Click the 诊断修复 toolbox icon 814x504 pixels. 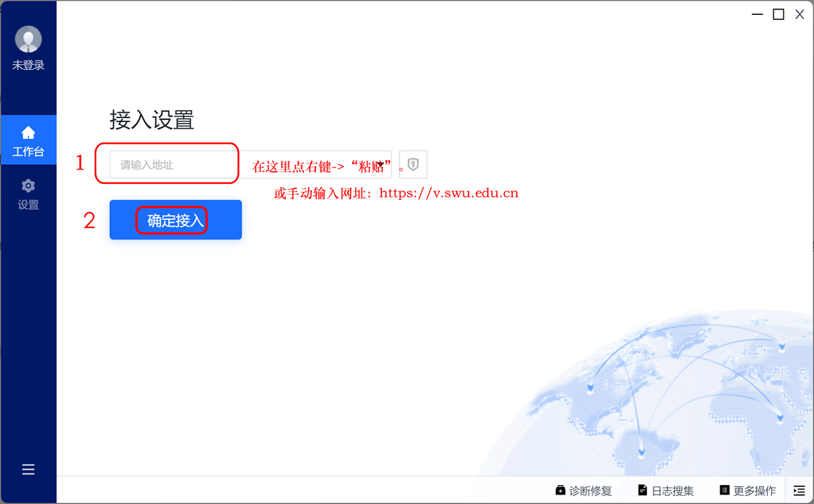pos(561,490)
